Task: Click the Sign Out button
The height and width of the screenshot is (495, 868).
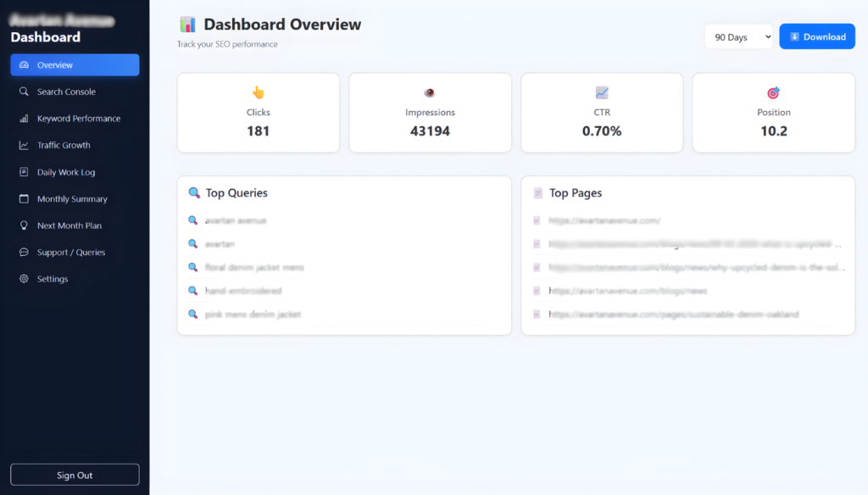Action: 75,475
